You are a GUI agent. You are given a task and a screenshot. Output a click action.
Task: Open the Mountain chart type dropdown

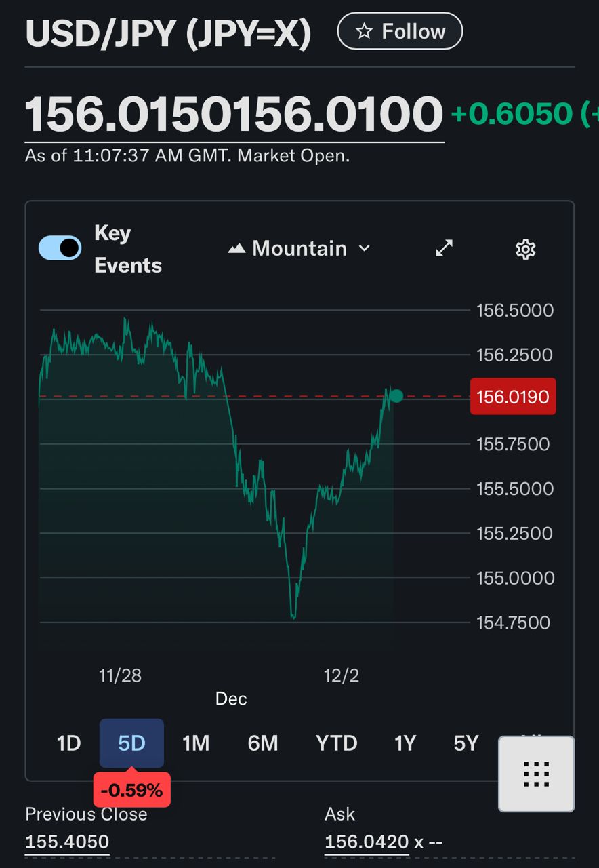tap(299, 248)
